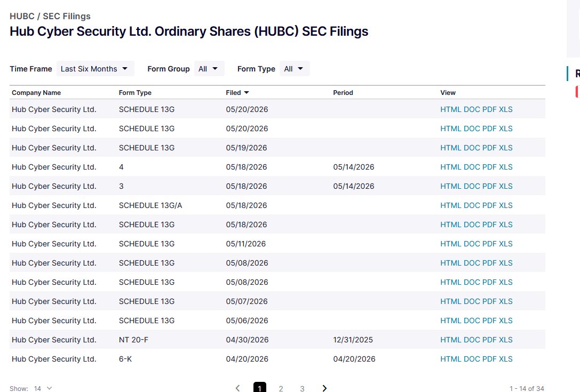Click the View column header
The width and height of the screenshot is (580, 392).
tap(448, 92)
